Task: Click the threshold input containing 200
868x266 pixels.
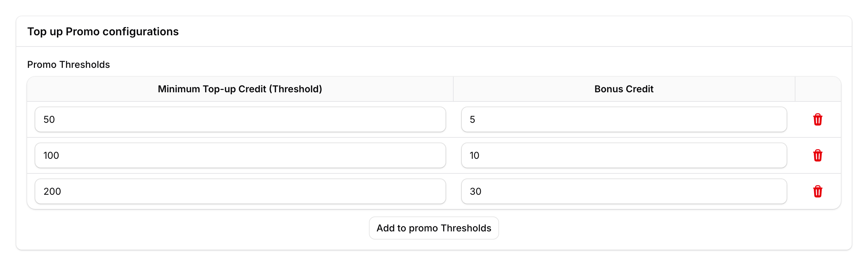Action: point(240,191)
